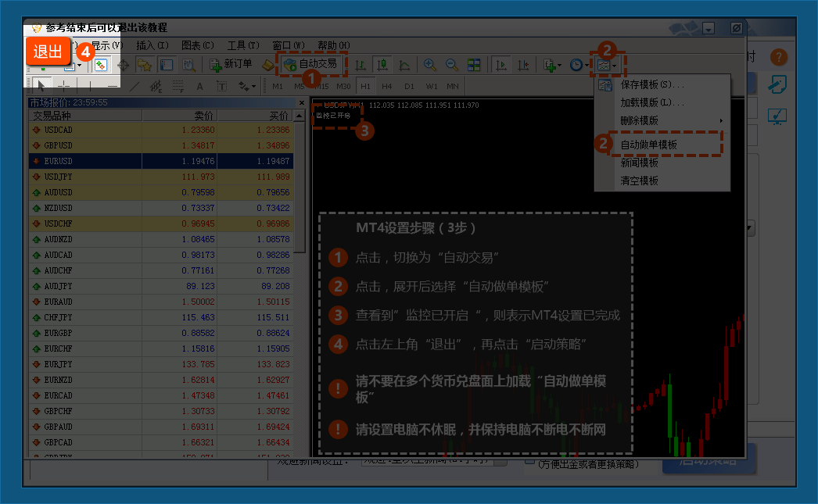Click the orange 退出 exit button

tap(48, 52)
